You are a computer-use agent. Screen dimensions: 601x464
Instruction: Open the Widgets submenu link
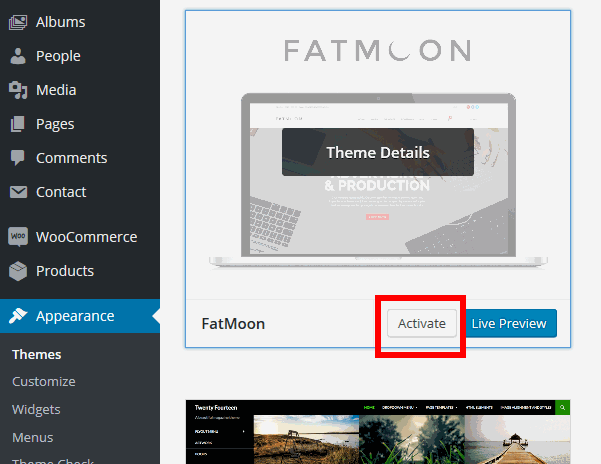(36, 410)
